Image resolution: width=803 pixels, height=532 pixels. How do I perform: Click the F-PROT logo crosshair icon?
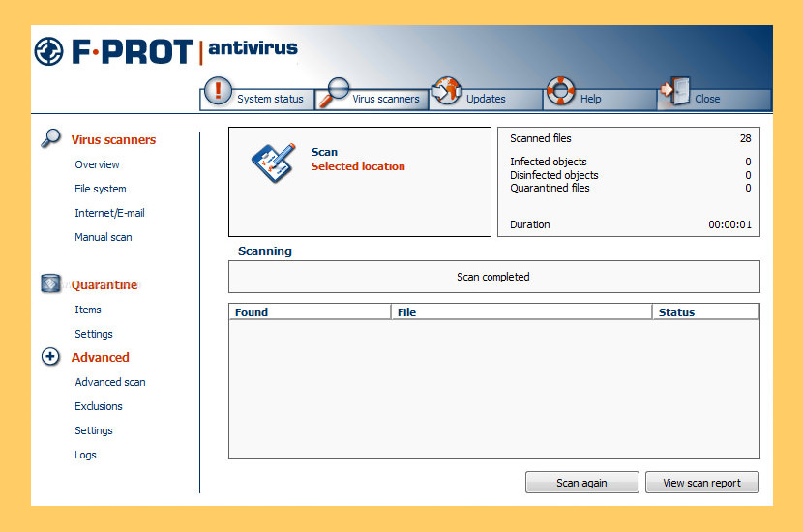pos(48,51)
